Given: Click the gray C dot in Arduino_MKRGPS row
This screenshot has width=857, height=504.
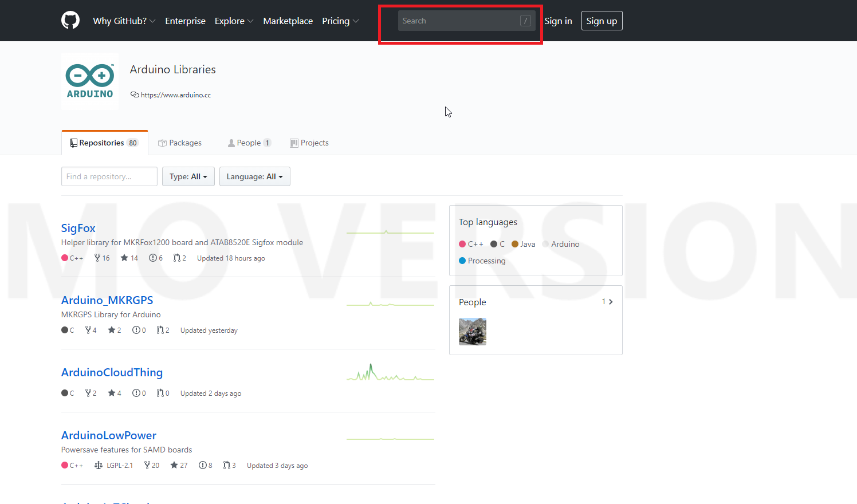Looking at the screenshot, I should 65,330.
